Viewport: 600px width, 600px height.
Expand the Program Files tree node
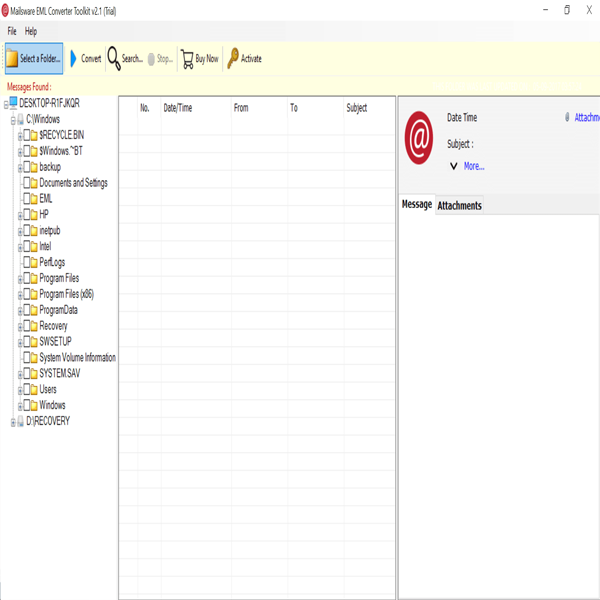pyautogui.click(x=20, y=280)
